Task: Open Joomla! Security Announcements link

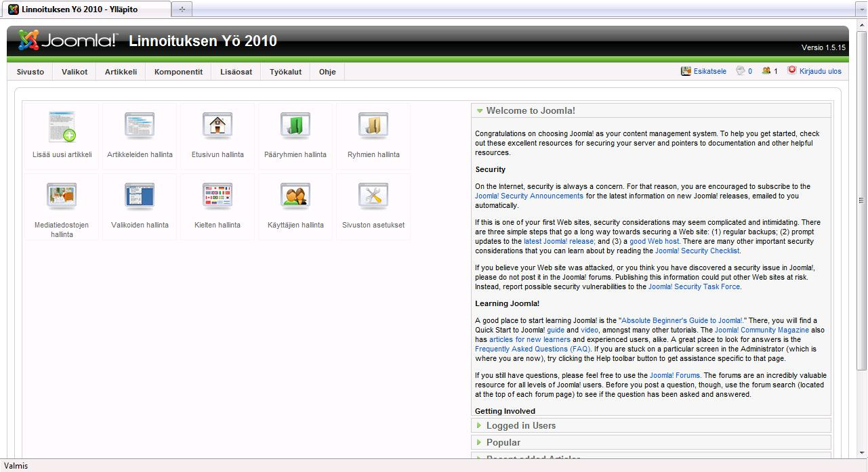Action: click(x=529, y=196)
